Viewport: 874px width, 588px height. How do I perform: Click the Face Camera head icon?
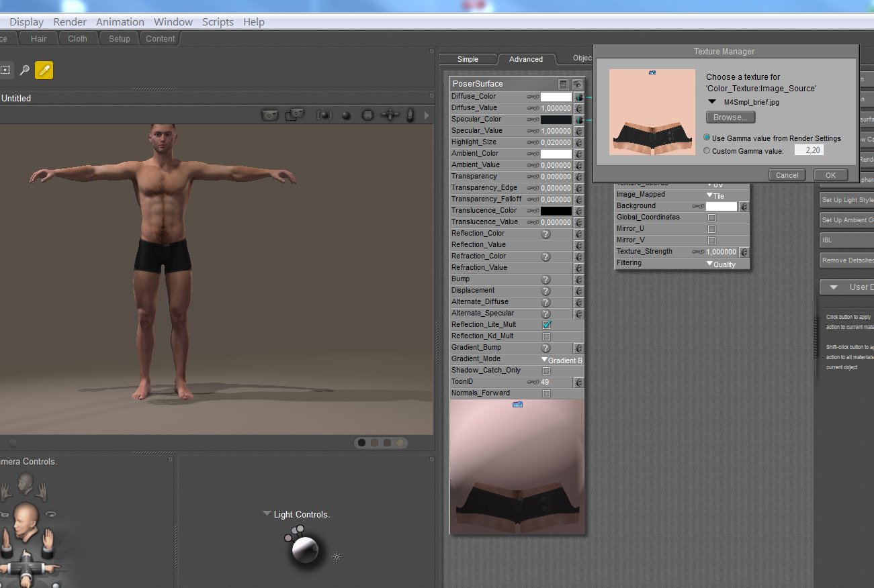[x=26, y=483]
